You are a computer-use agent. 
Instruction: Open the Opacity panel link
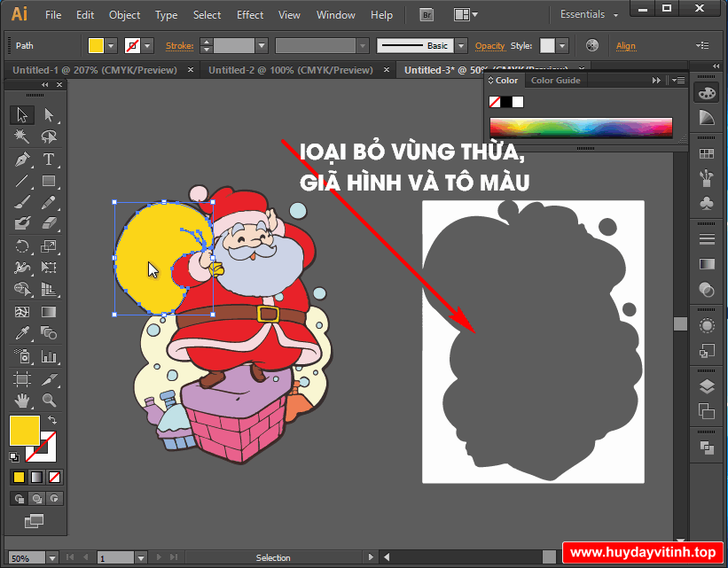pos(489,46)
